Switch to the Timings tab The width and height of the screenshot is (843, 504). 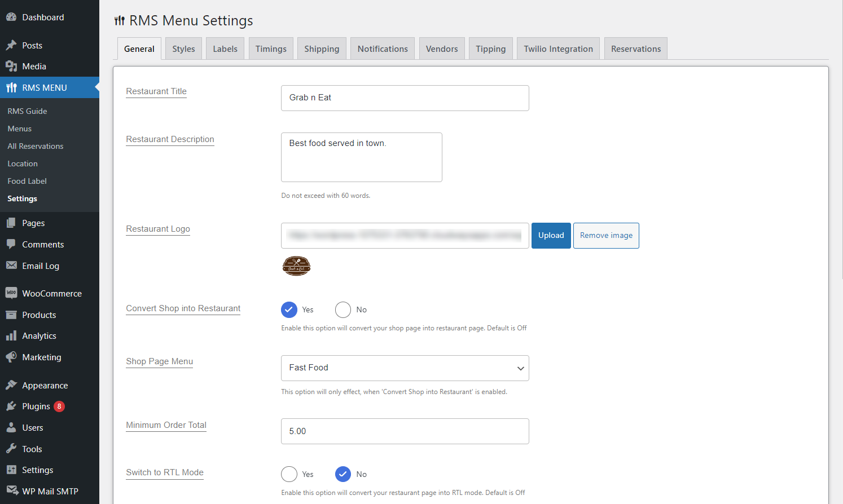pyautogui.click(x=271, y=48)
